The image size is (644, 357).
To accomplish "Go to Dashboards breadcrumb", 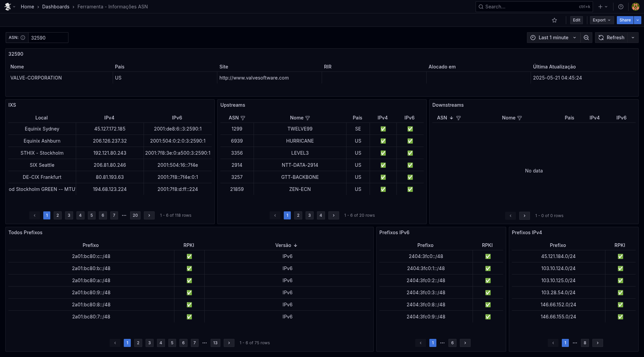I will pos(56,7).
